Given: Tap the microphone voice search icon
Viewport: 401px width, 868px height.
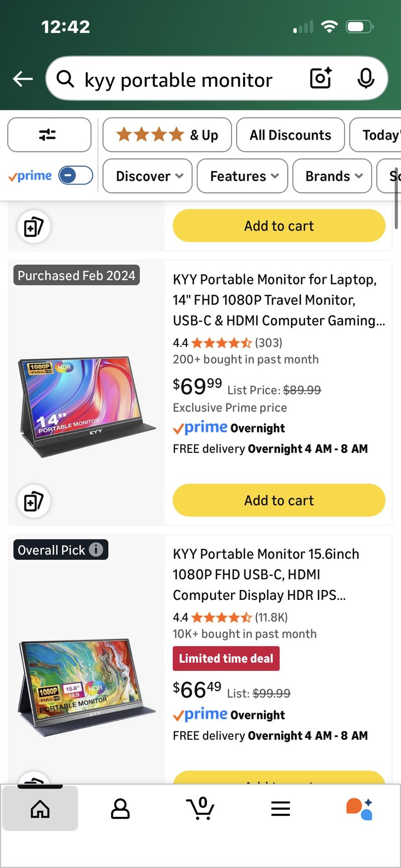Looking at the screenshot, I should point(365,79).
